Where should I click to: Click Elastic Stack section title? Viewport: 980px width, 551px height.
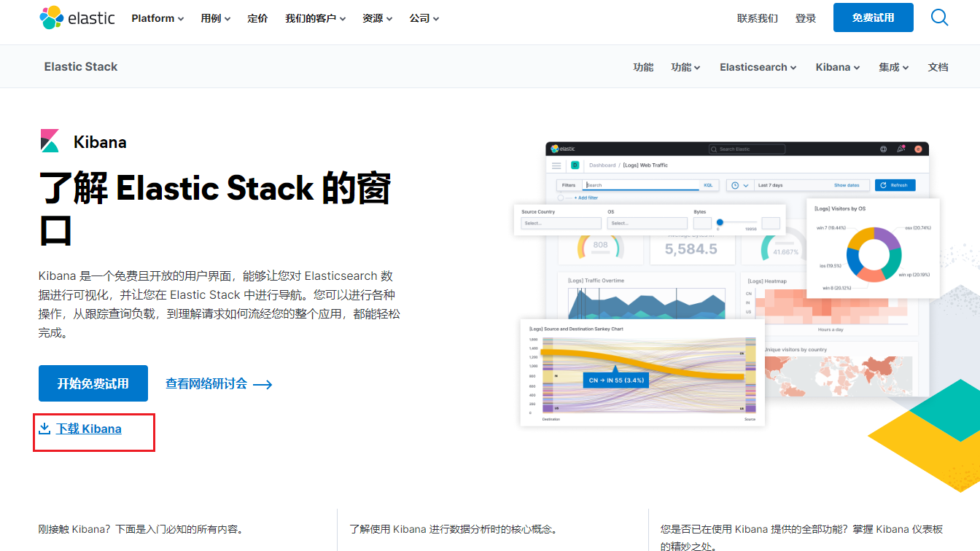pos(81,66)
